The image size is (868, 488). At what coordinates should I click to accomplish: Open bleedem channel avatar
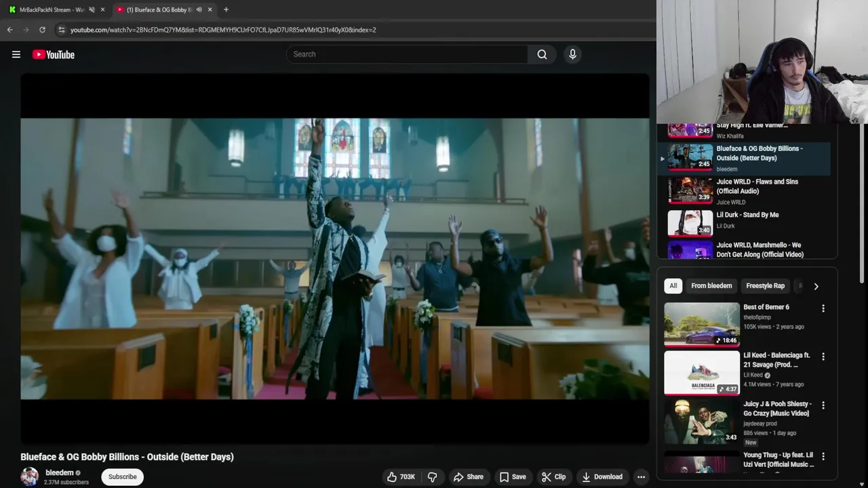[29, 476]
